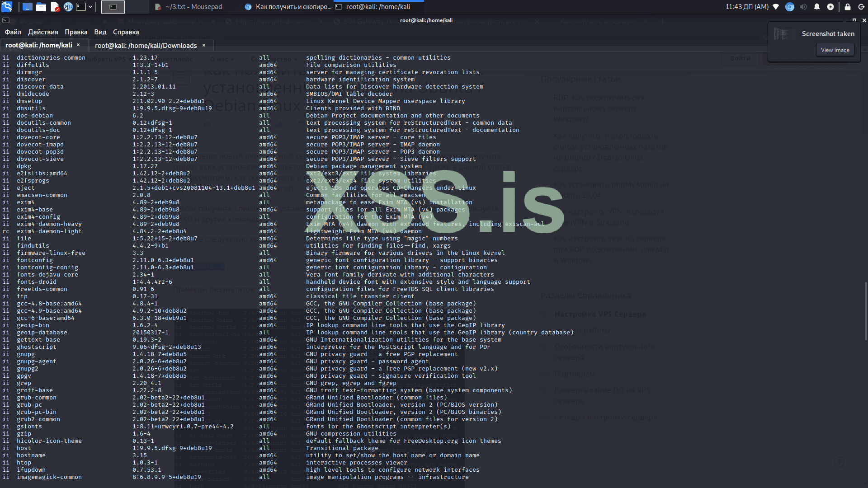Launch the text editor from the taskbar
868x488 pixels.
pyautogui.click(x=54, y=7)
